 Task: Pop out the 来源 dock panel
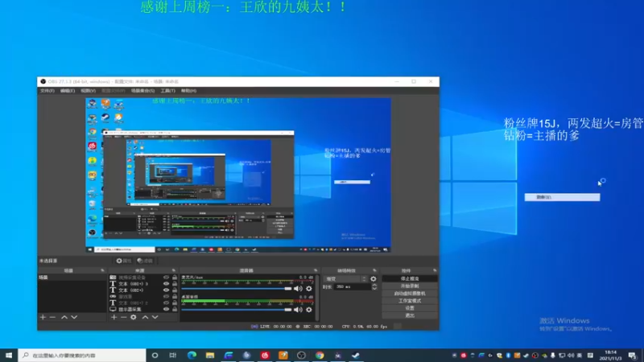[174, 270]
